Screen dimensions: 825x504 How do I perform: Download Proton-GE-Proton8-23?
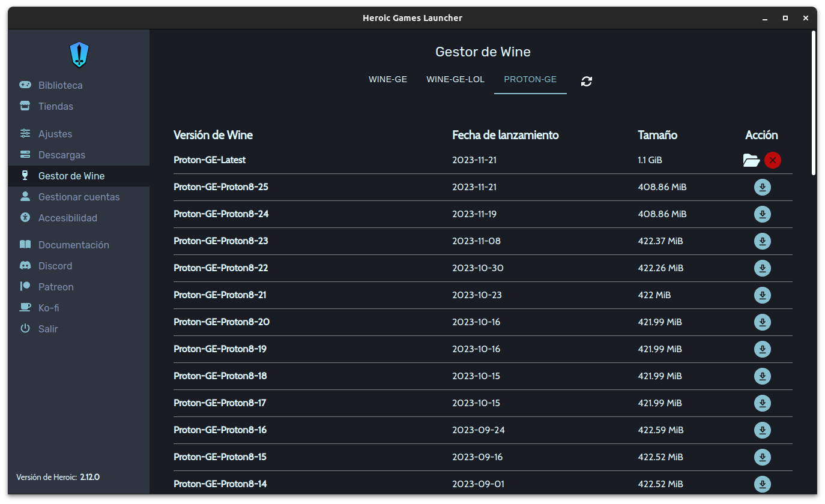pyautogui.click(x=762, y=241)
